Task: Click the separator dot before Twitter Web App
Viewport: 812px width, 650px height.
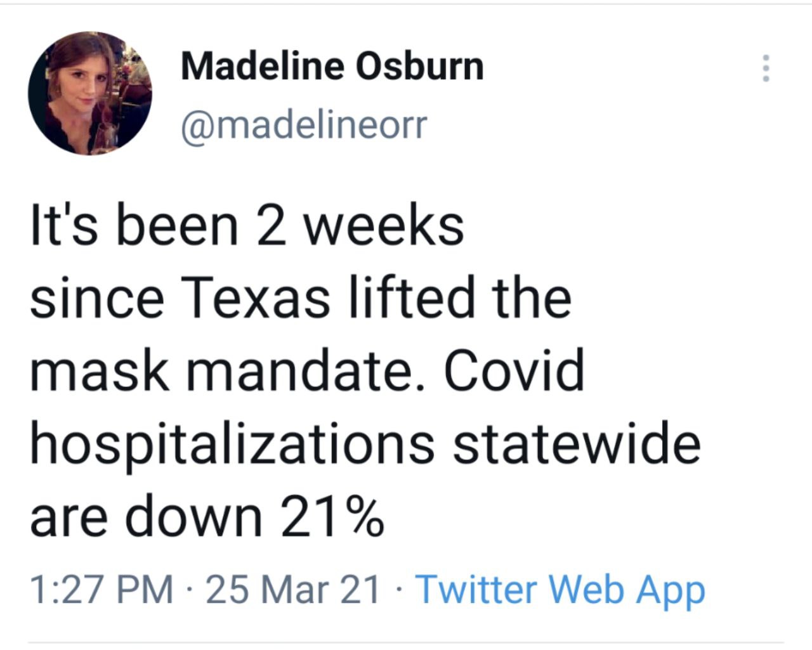Action: click(x=398, y=590)
